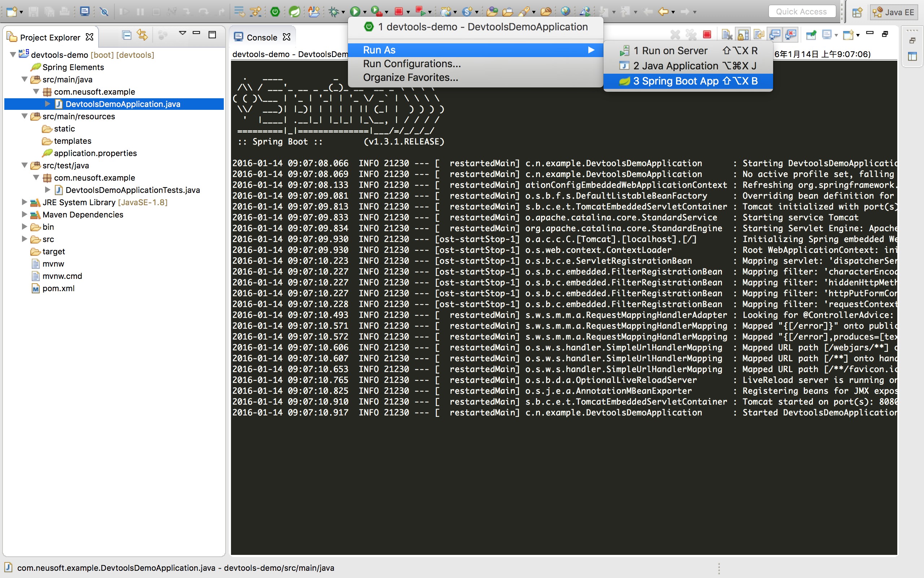Expand Maven Dependencies node
The height and width of the screenshot is (578, 924).
[25, 214]
